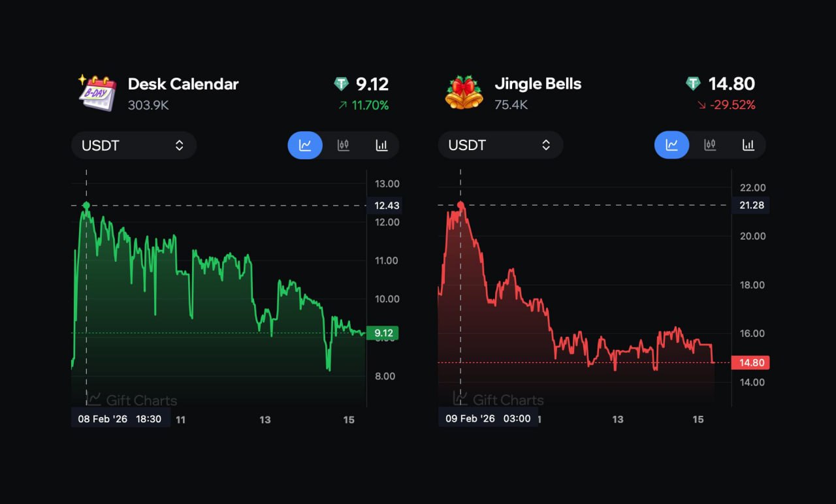Open the Desk Calendar title link
The image size is (836, 504).
(183, 84)
